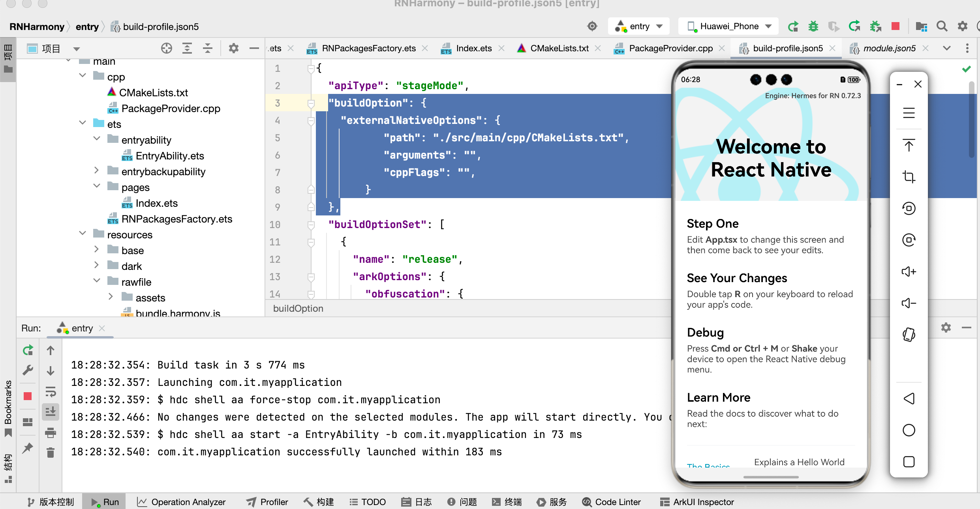
Task: Click emulator volume up icon
Action: (x=909, y=271)
